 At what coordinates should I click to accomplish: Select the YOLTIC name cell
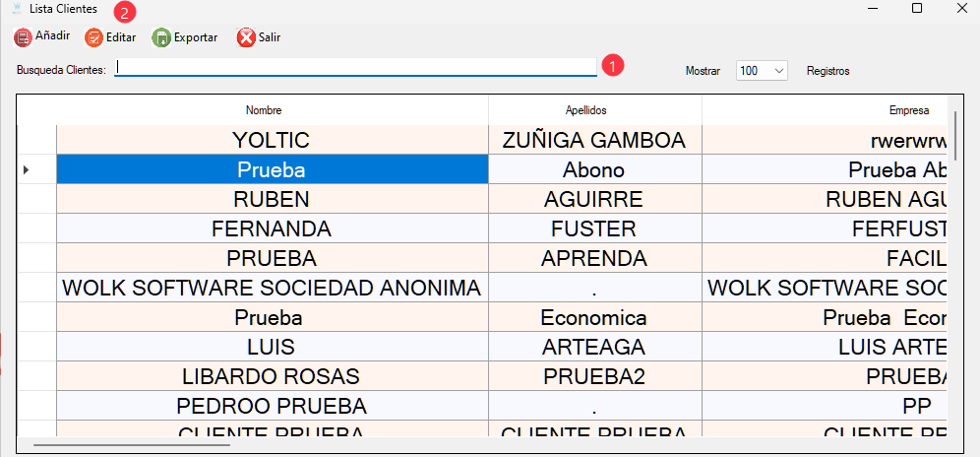272,140
